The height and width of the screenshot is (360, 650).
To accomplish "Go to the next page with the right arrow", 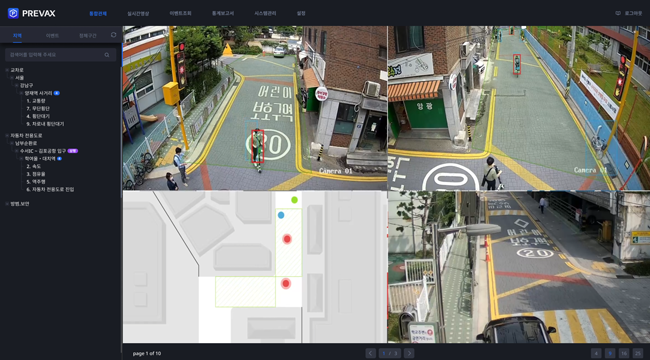I will click(x=409, y=353).
